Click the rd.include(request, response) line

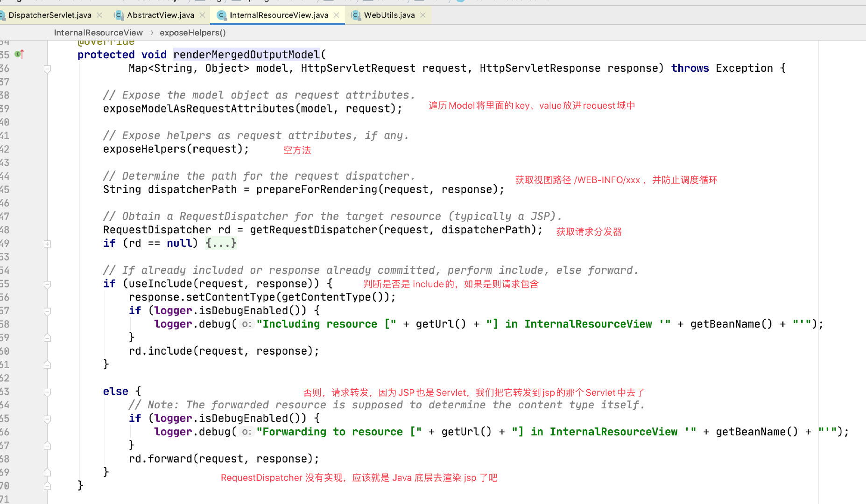click(x=224, y=351)
